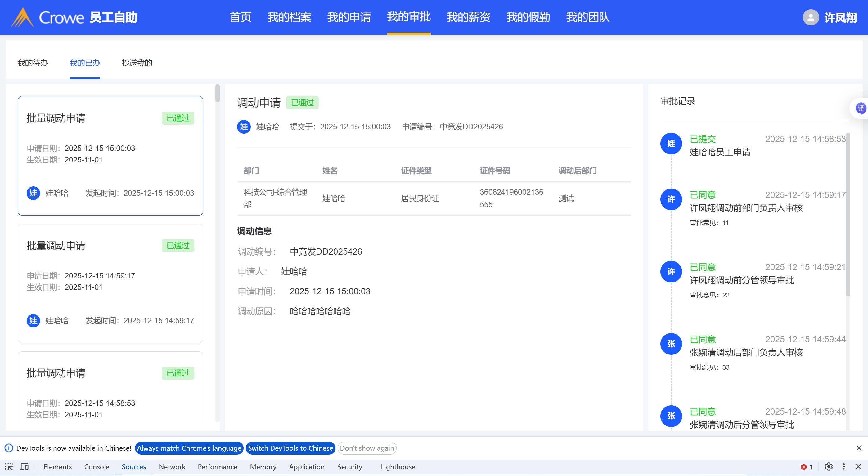Click Switch DevTools to Chinese button

[290, 448]
